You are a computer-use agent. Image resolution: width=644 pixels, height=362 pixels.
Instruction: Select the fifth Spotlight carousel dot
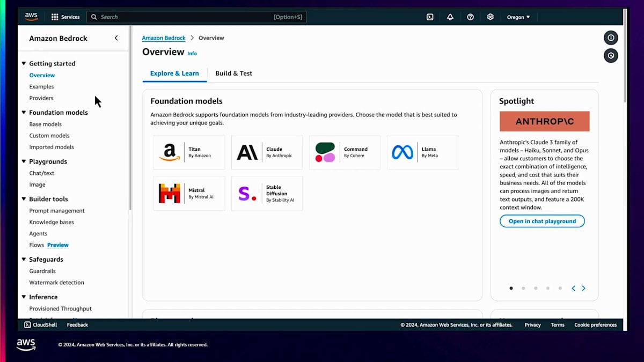point(560,288)
